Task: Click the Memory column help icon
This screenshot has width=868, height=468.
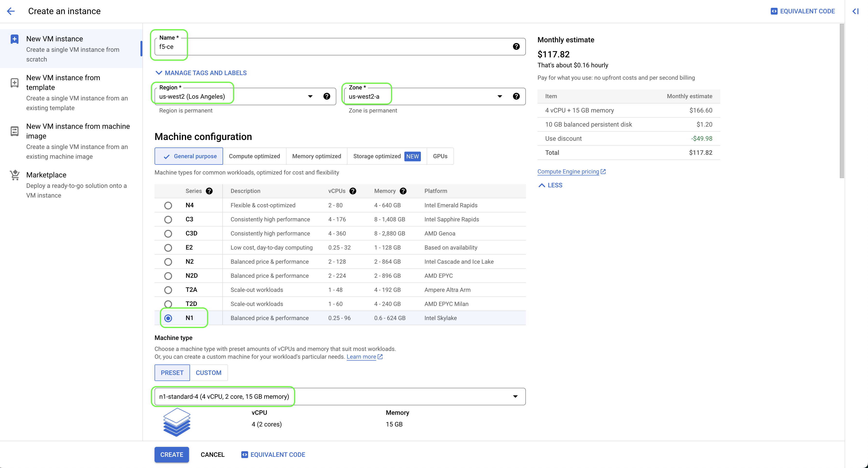Action: (403, 191)
